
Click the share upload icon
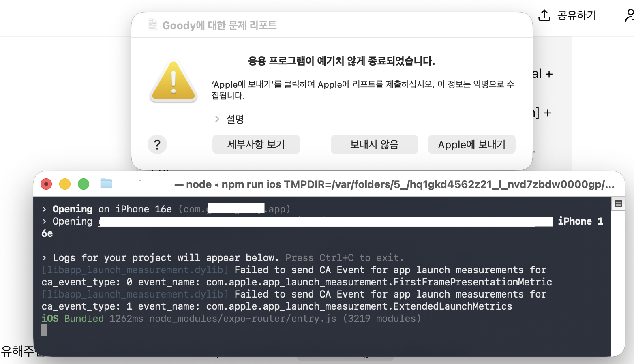[544, 15]
